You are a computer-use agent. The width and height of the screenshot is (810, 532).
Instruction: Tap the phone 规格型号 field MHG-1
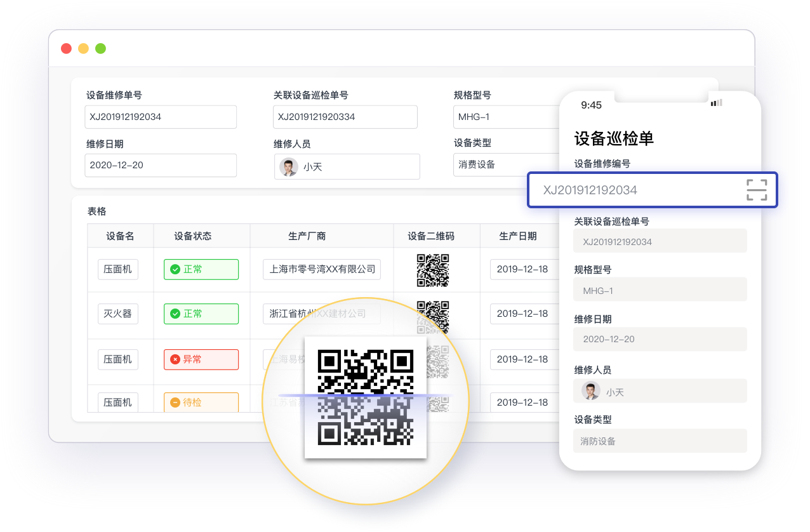660,290
